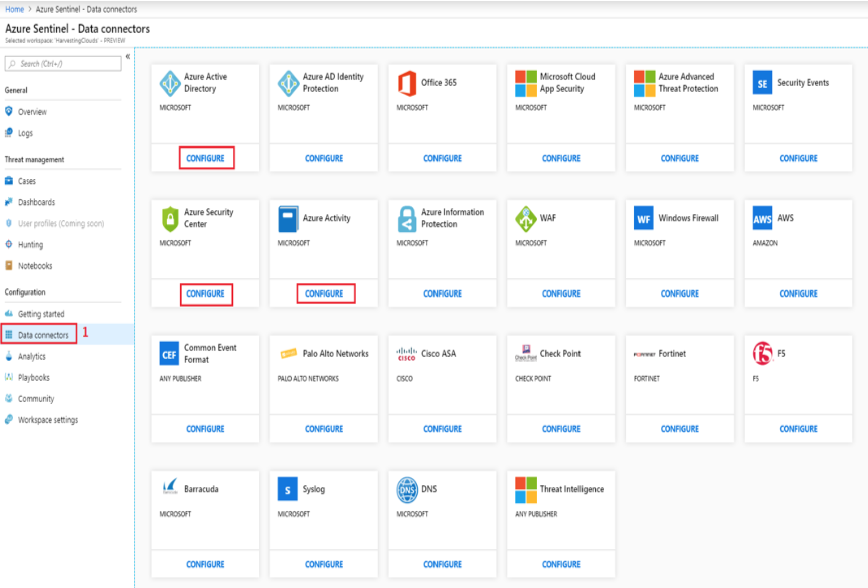
Task: Select the Office 365 logo icon
Action: click(407, 83)
